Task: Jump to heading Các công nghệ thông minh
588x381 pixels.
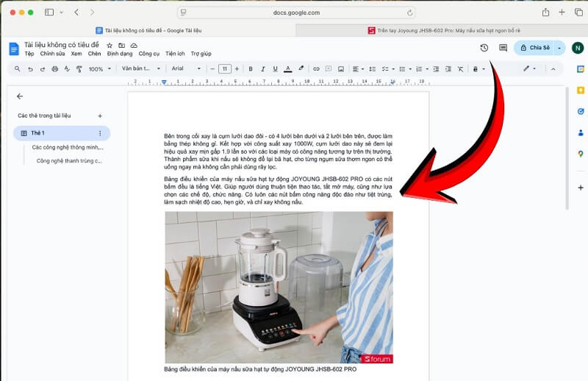Action: click(x=68, y=147)
